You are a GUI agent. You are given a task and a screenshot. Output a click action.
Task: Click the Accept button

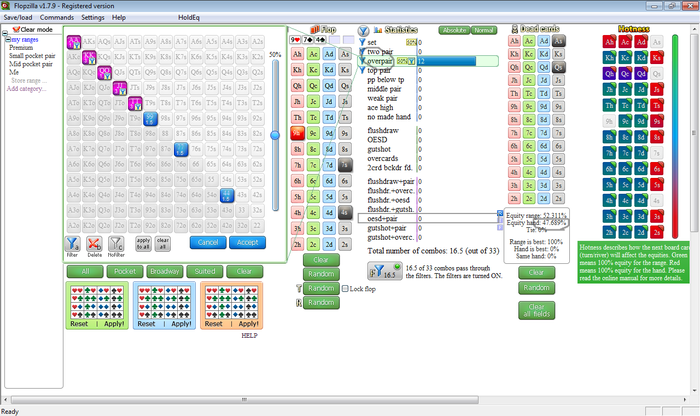(247, 242)
